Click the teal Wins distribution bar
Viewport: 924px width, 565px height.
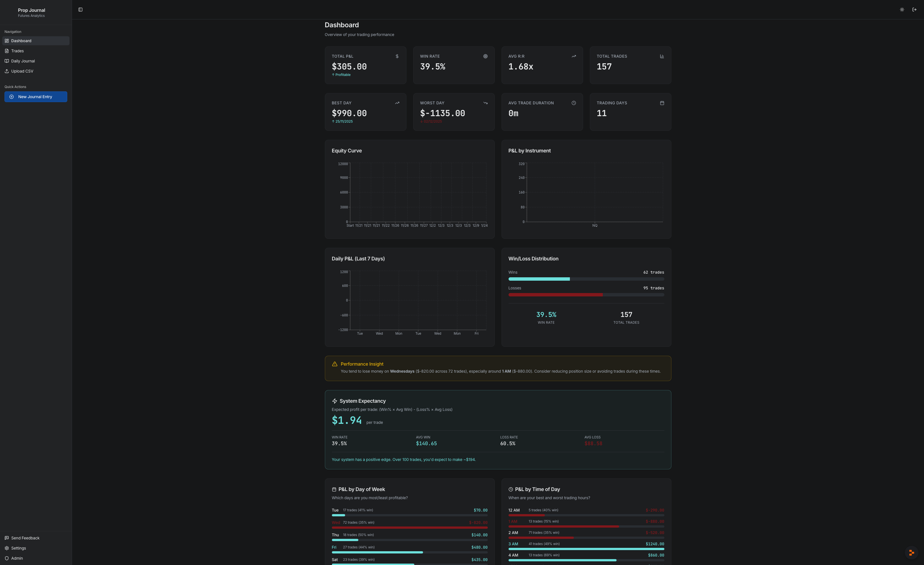click(539, 279)
